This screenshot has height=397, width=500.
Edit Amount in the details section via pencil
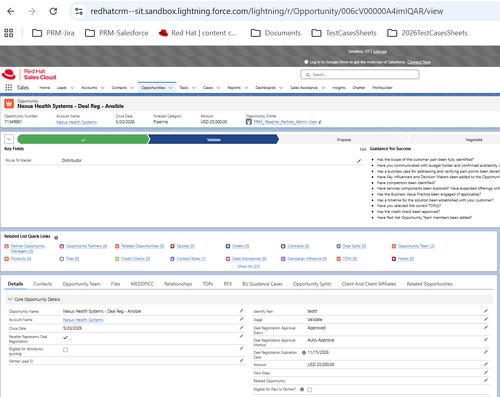pos(486,364)
